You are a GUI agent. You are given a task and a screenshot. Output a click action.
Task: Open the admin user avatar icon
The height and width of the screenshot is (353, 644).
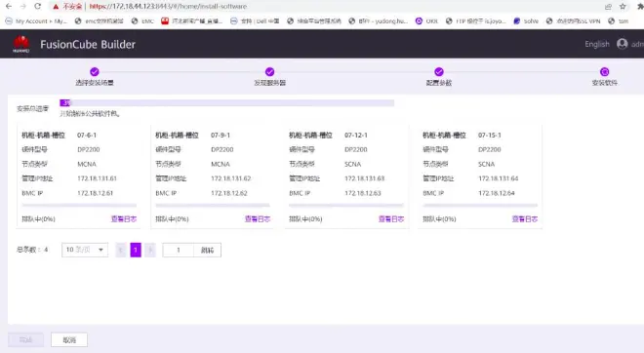click(x=623, y=44)
